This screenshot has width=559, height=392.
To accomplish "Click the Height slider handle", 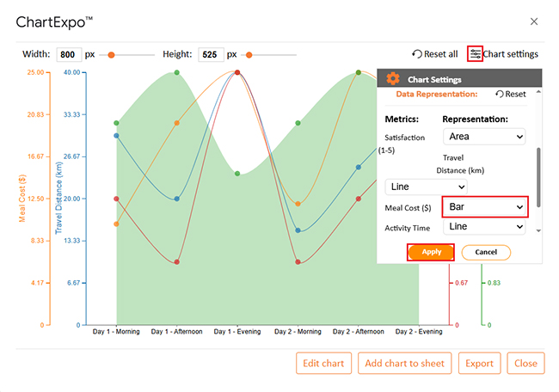I will tap(249, 55).
